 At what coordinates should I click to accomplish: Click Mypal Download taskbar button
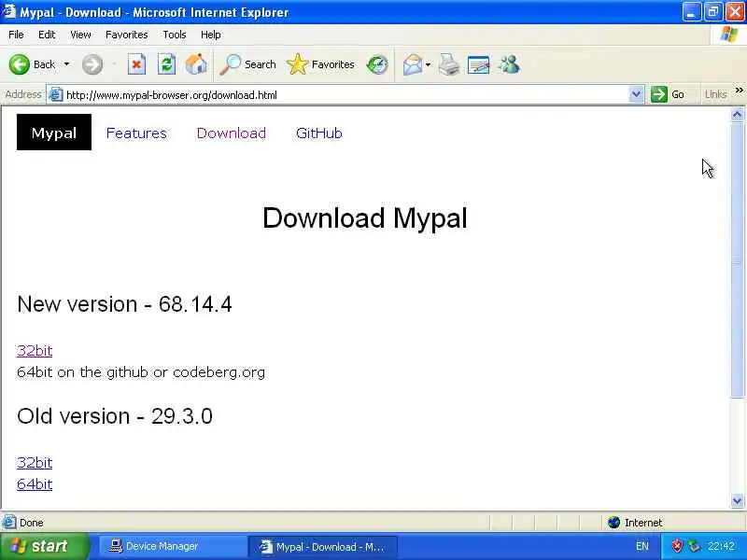coord(322,546)
